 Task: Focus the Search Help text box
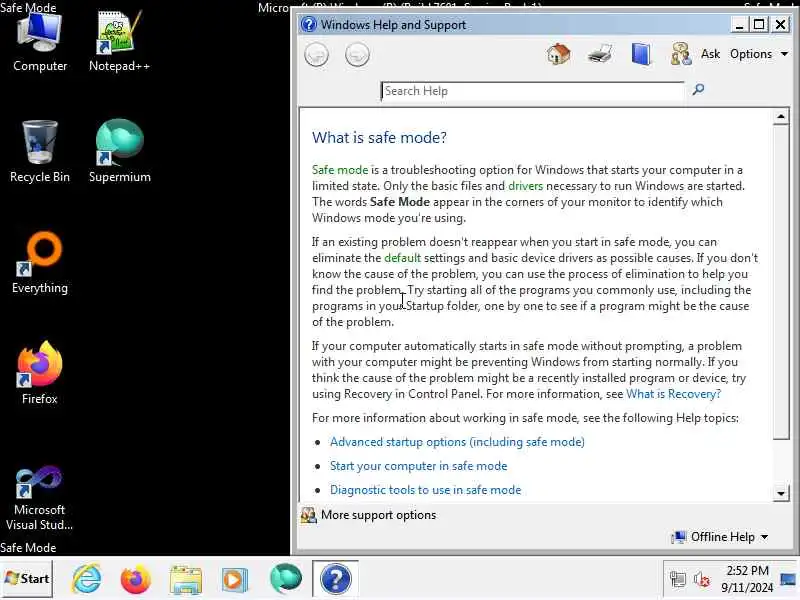tap(532, 91)
